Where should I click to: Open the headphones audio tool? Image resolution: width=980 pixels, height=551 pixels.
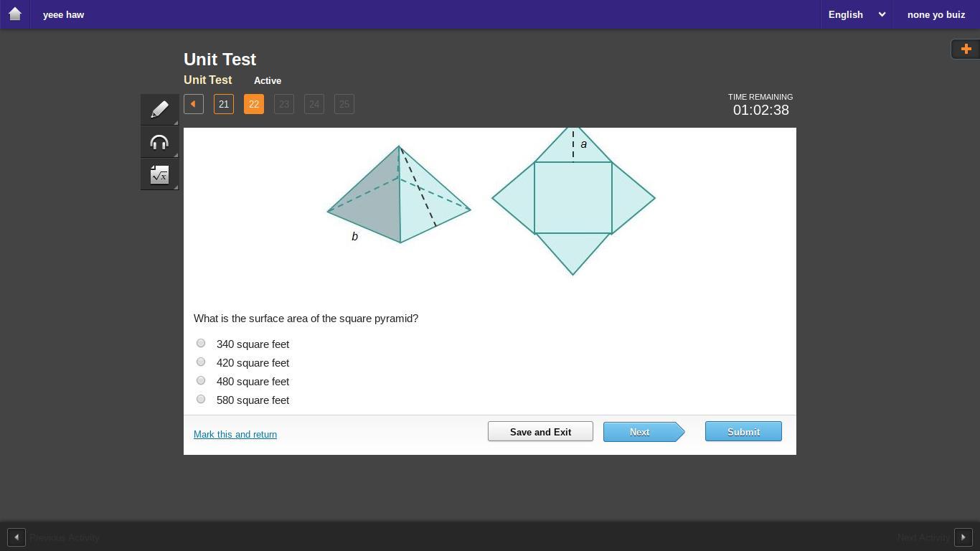coord(159,142)
